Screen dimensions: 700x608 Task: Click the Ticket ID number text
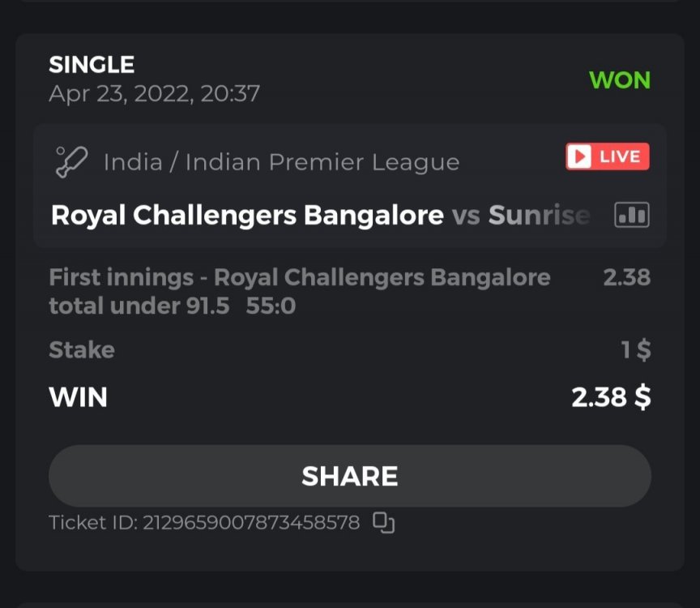(x=251, y=523)
